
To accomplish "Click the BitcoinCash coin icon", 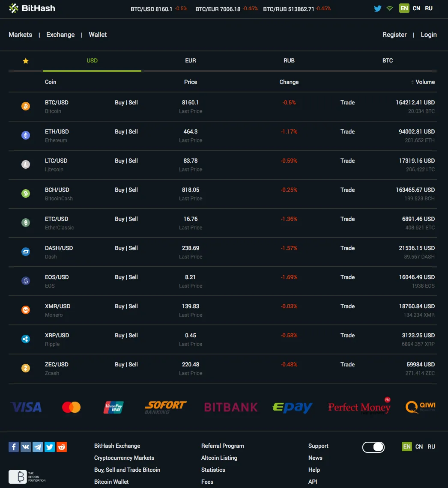I will coord(26,193).
